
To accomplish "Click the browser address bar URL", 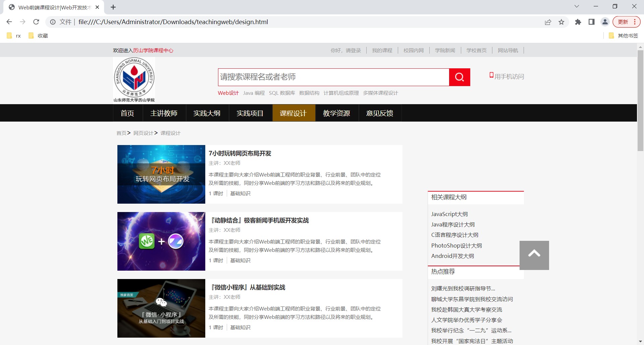I will 173,22.
